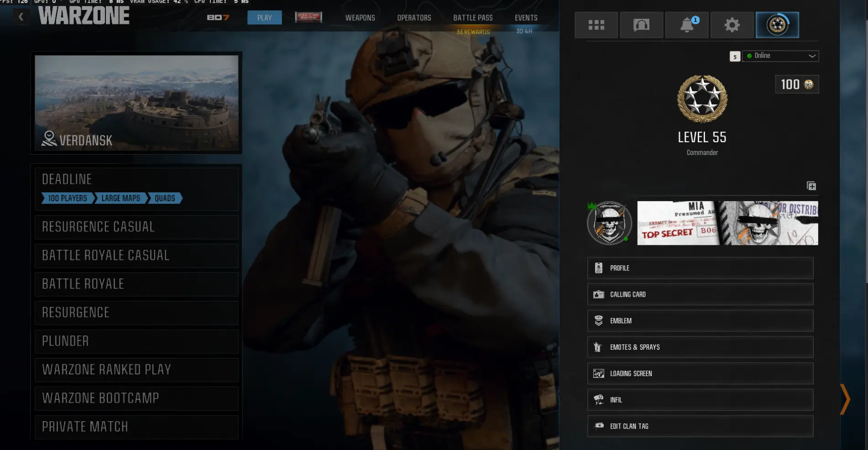Open the Battle Pass tab
The width and height of the screenshot is (868, 450).
pyautogui.click(x=473, y=18)
